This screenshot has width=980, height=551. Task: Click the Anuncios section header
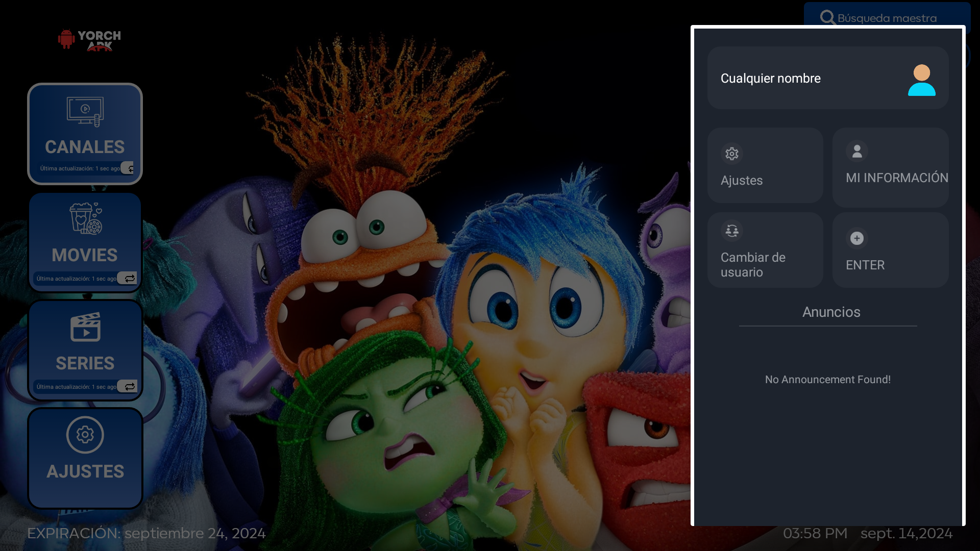pyautogui.click(x=831, y=312)
